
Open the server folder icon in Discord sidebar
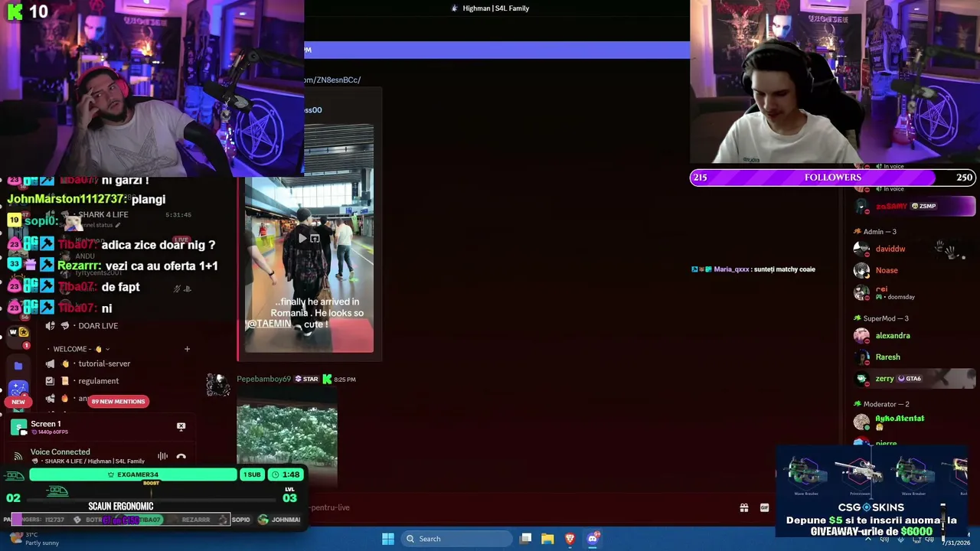(18, 366)
